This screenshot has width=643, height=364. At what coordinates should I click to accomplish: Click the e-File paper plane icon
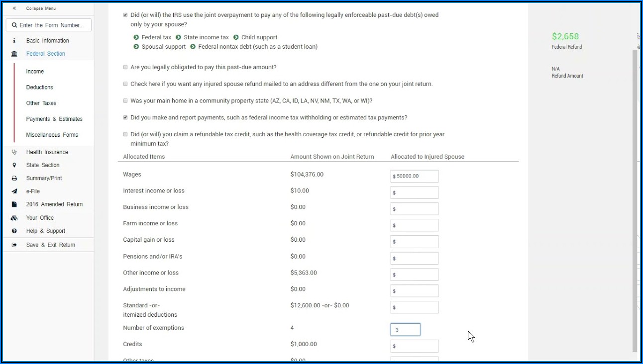14,191
